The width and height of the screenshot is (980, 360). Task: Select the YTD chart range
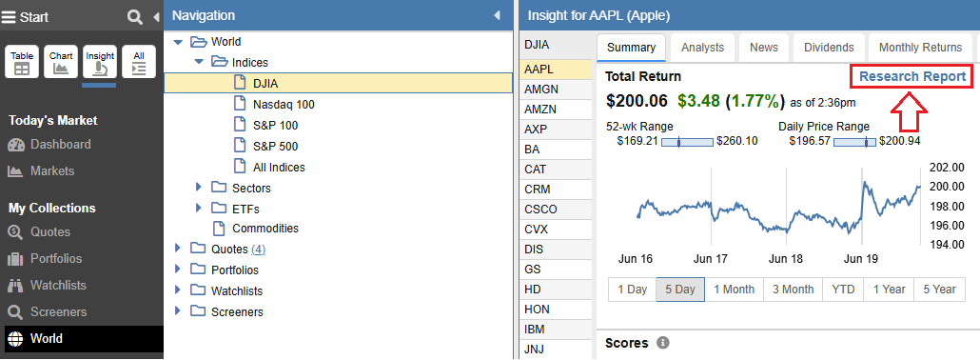pyautogui.click(x=843, y=290)
